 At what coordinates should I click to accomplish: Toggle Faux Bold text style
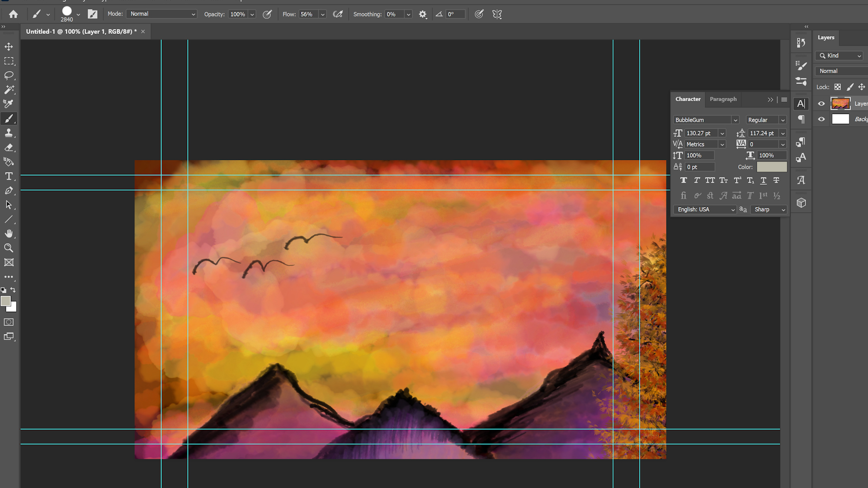coord(684,180)
